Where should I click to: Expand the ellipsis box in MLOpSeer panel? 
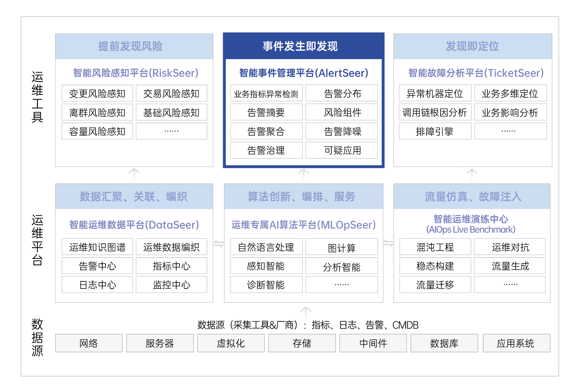[341, 285]
